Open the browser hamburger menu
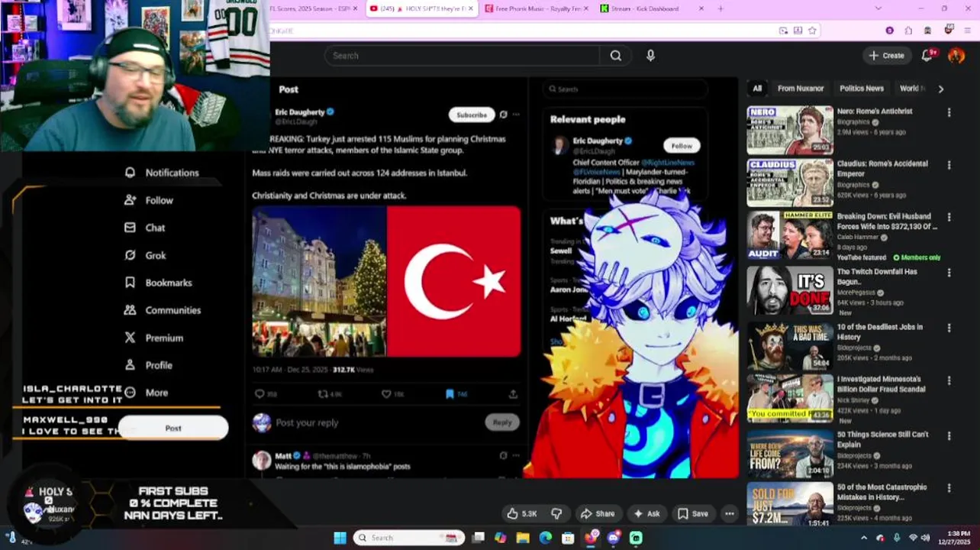 point(969,31)
